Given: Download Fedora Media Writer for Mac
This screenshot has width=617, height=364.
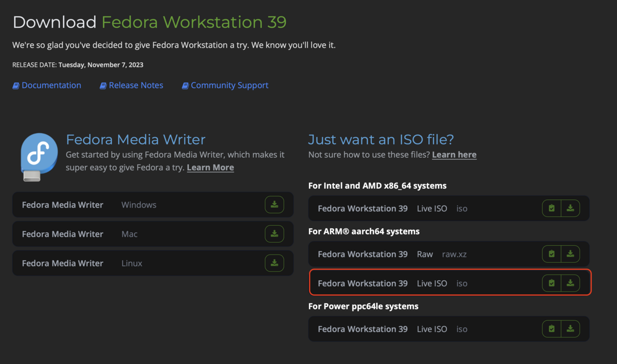Looking at the screenshot, I should tap(274, 234).
